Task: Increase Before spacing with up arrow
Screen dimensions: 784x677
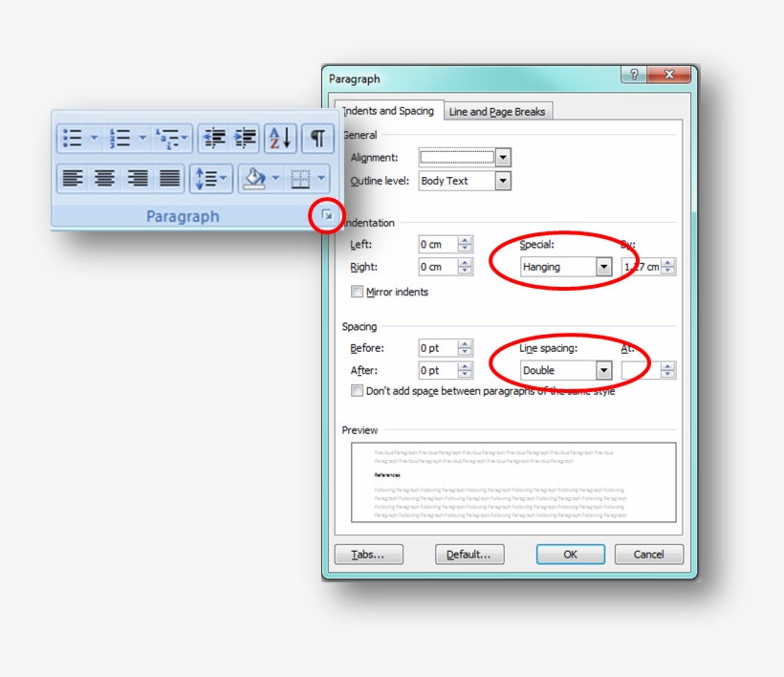Action: (x=465, y=344)
